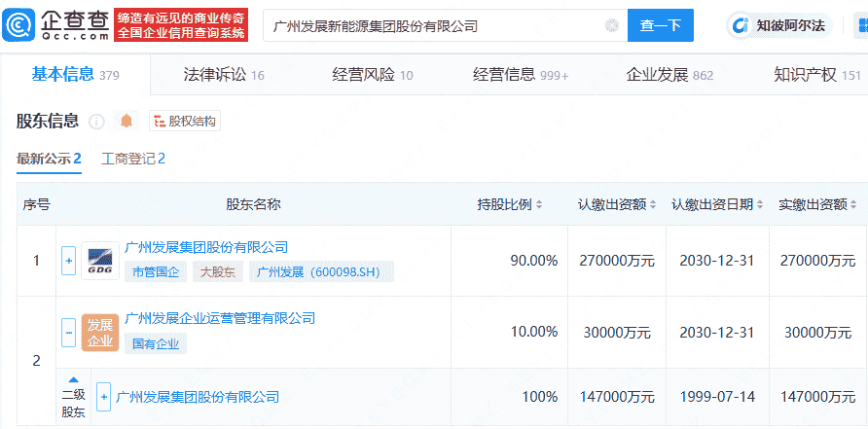Open the 经营风险 tab
Screen dimensions: 868x429
(x=373, y=75)
